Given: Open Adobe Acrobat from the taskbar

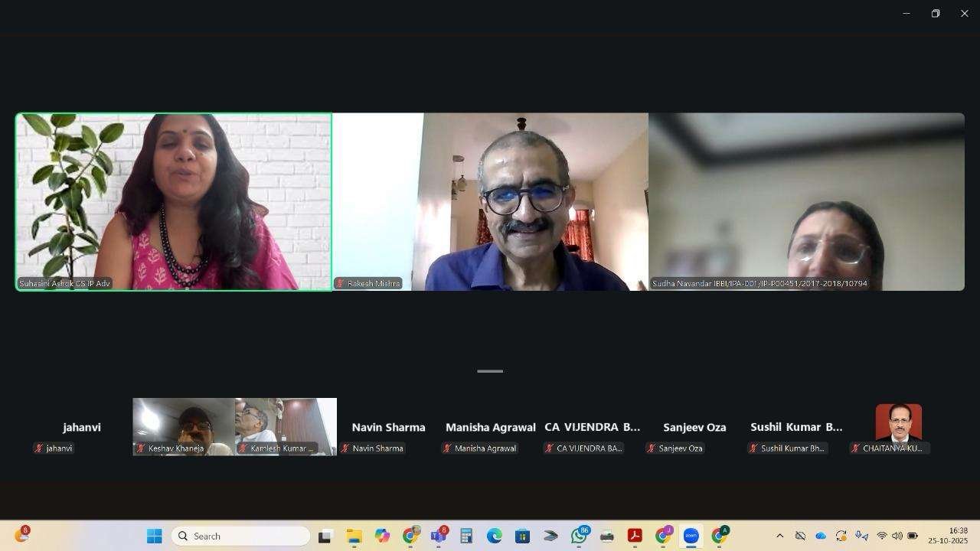Looking at the screenshot, I should click(x=635, y=536).
